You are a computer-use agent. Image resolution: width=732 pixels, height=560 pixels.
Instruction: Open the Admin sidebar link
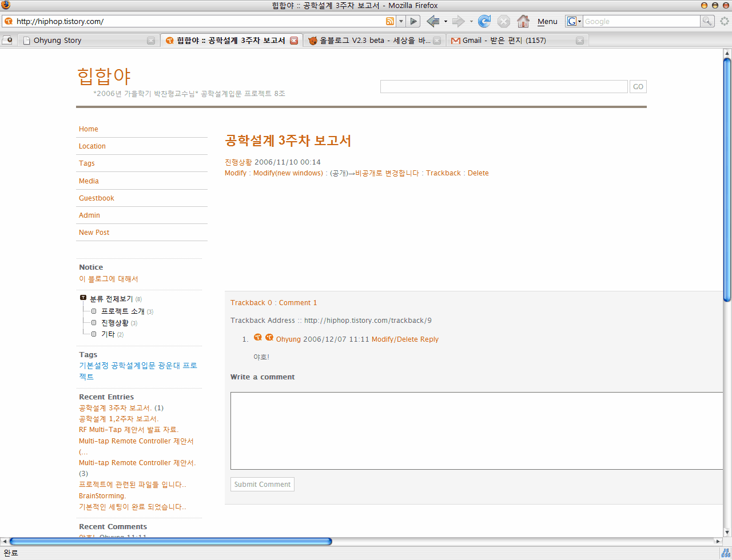click(89, 215)
